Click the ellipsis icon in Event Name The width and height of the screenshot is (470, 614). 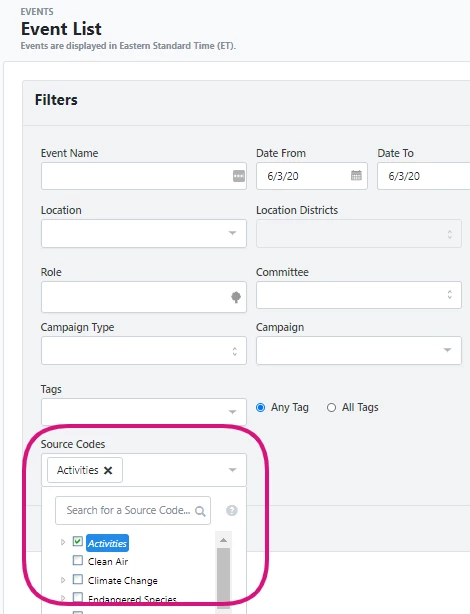pyautogui.click(x=239, y=176)
